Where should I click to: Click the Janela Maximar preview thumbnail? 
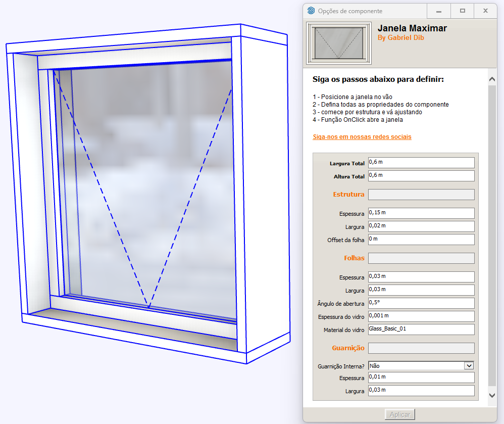(339, 43)
